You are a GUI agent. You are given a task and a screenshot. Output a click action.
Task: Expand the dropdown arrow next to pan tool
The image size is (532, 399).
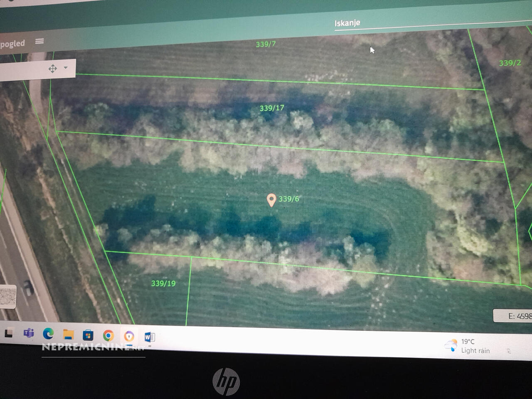tap(66, 68)
